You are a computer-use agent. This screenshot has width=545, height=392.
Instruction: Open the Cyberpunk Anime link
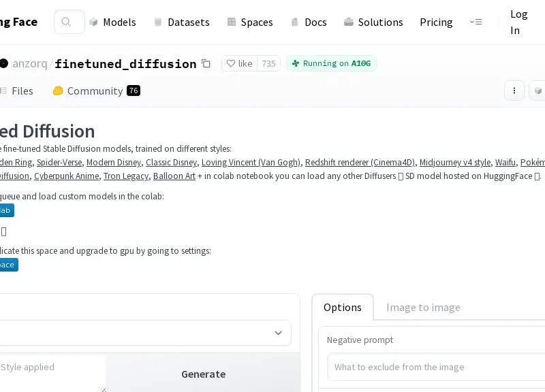point(66,176)
